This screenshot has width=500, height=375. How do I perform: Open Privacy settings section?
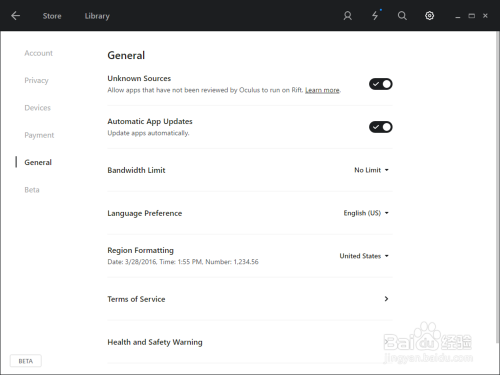(x=36, y=81)
